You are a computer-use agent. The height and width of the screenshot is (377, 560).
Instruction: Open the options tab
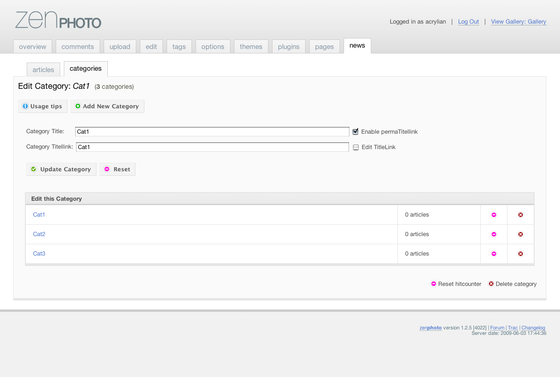click(x=212, y=47)
